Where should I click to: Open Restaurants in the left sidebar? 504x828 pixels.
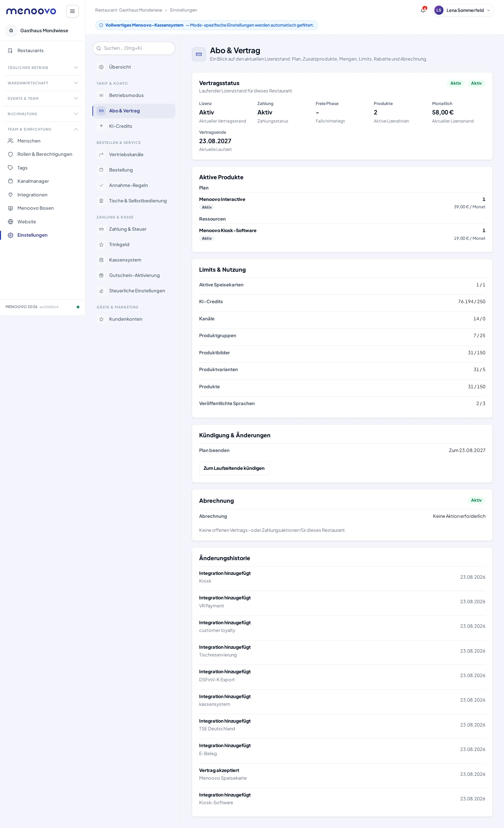click(42, 50)
